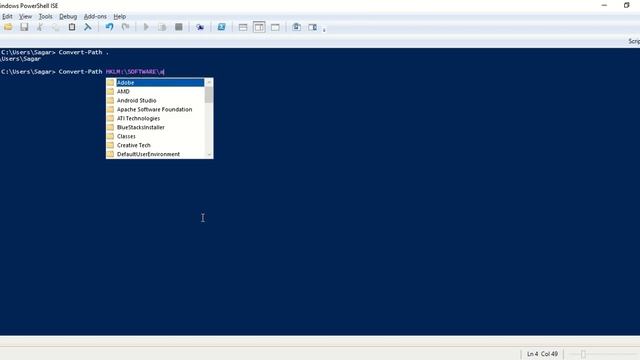This screenshot has width=640, height=360.
Task: Open the Help menu
Action: tap(120, 16)
